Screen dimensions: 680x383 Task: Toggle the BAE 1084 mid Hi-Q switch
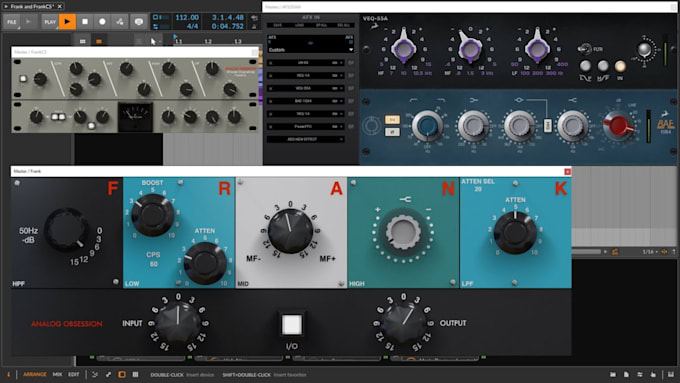[x=548, y=126]
